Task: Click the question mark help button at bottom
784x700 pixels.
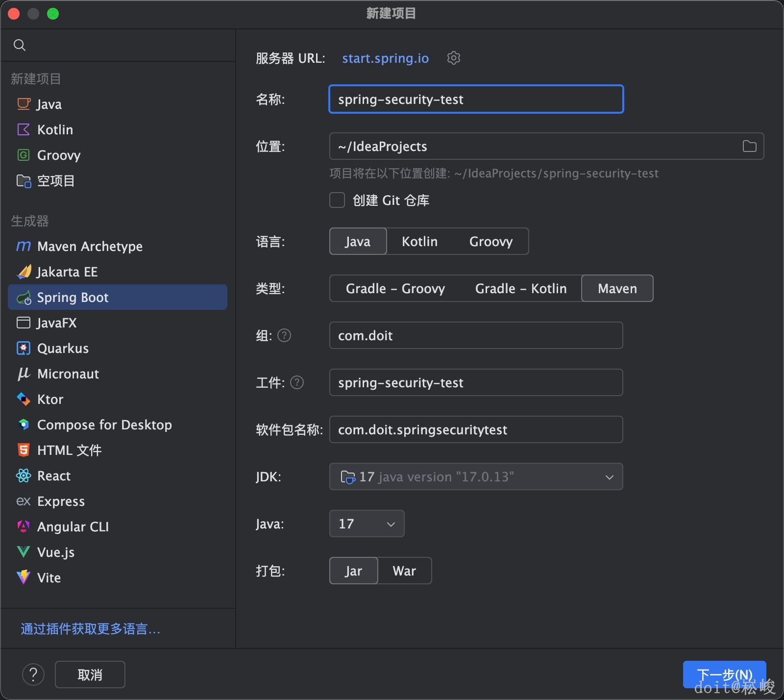Action: coord(33,675)
